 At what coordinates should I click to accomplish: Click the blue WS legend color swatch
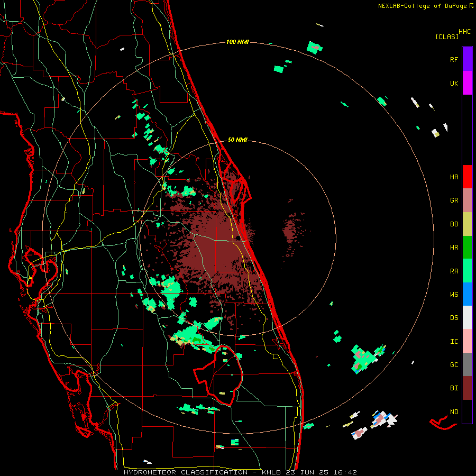click(467, 294)
